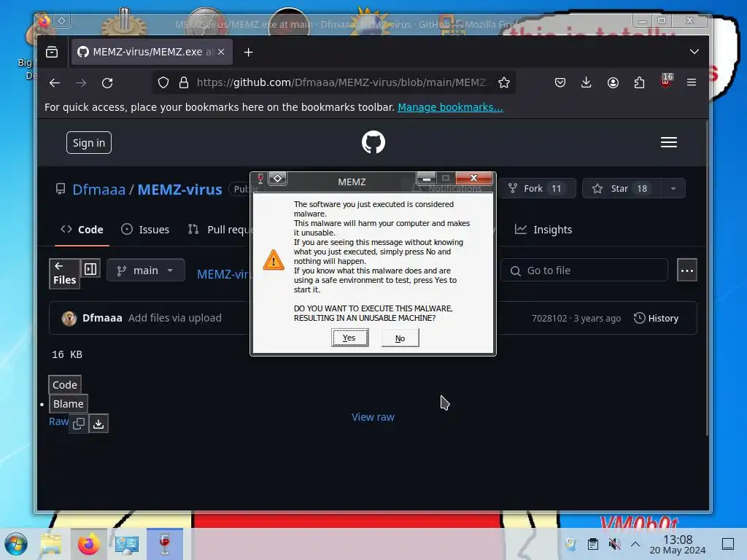Open file manager from the taskbar
The image size is (747, 560).
51,544
